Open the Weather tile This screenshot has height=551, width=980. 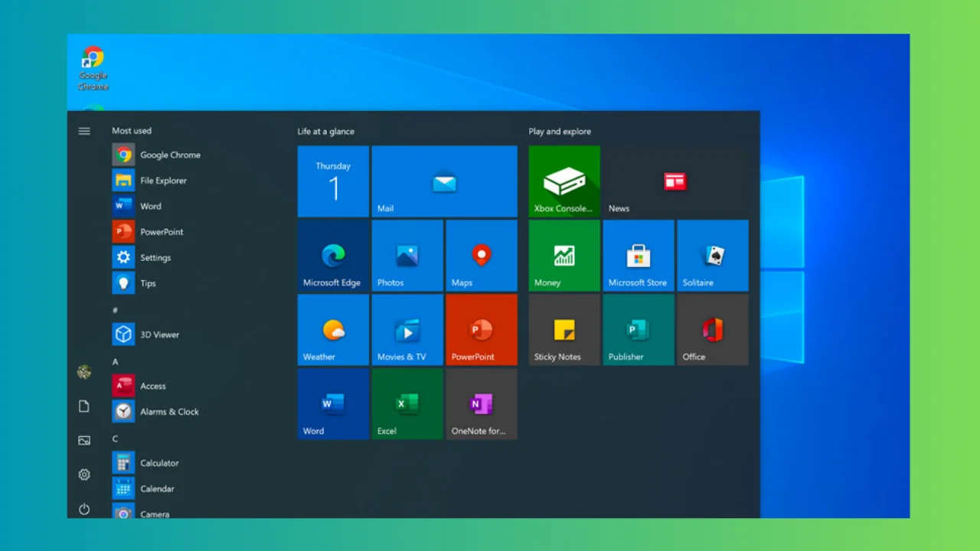(333, 330)
